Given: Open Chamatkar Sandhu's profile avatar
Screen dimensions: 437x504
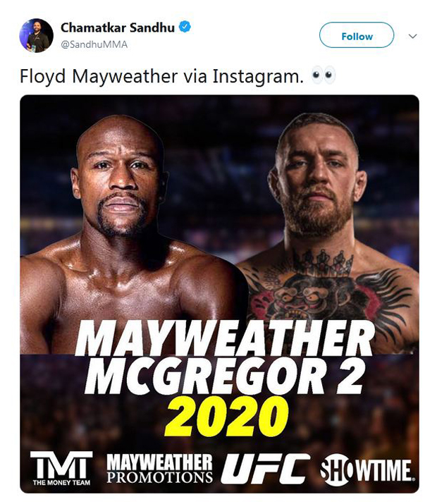Looking at the screenshot, I should click(35, 35).
